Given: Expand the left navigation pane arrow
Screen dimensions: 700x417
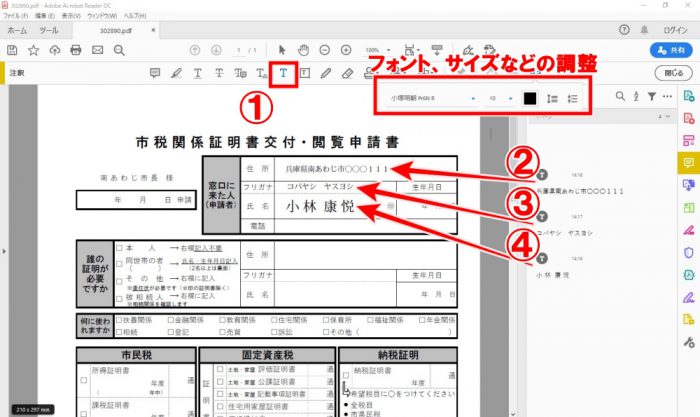Looking at the screenshot, I should (x=4, y=251).
